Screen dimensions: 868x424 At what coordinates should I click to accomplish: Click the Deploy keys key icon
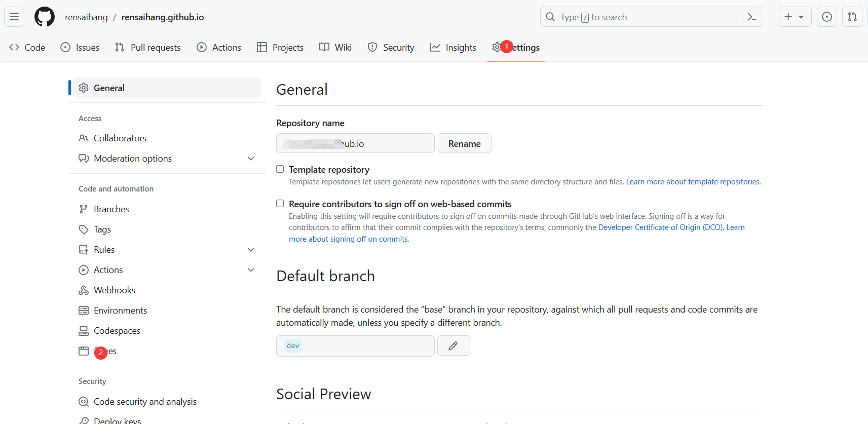[x=84, y=420]
